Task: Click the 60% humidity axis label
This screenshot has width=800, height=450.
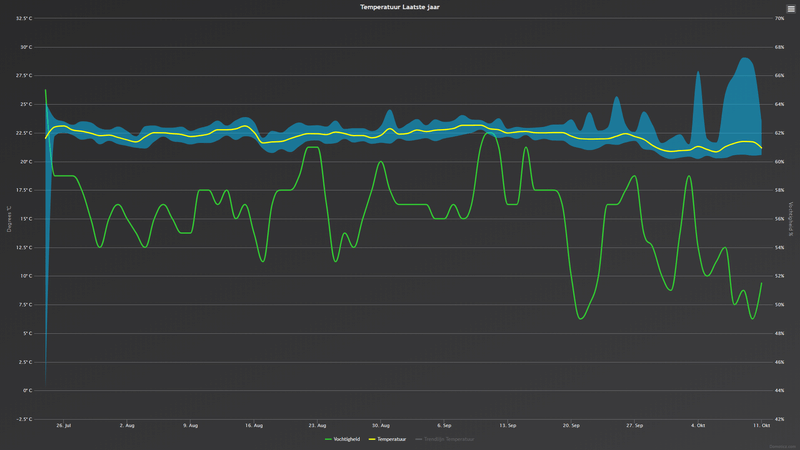Action: pyautogui.click(x=780, y=162)
